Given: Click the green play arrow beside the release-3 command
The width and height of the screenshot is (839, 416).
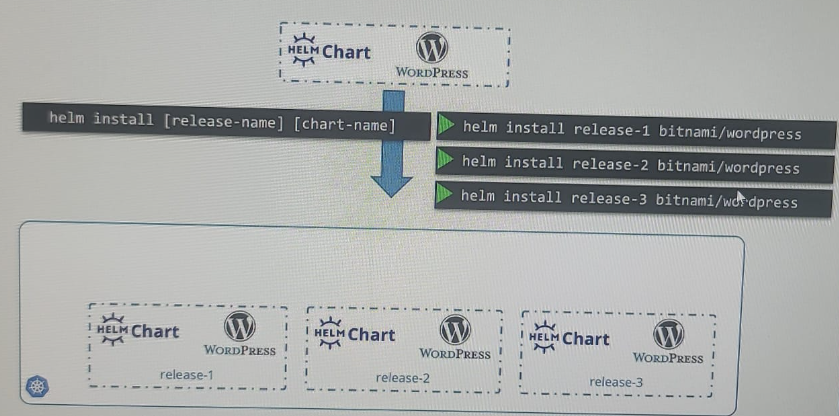Looking at the screenshot, I should 444,193.
